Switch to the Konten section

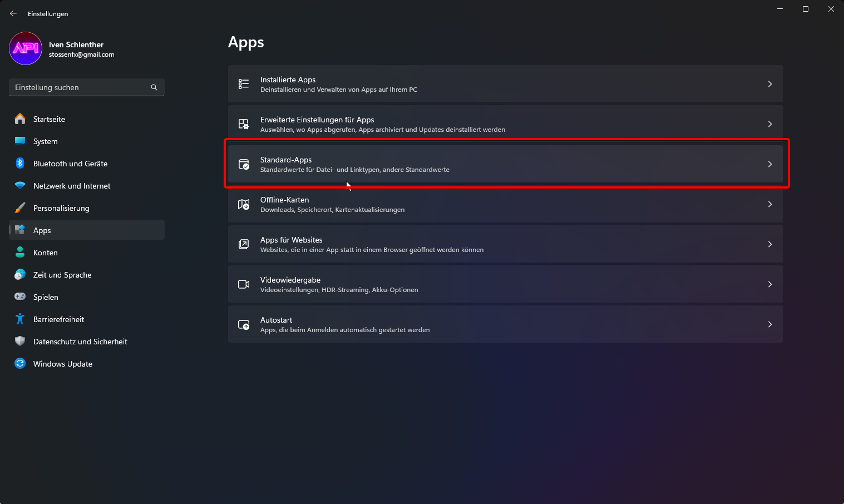pos(46,253)
